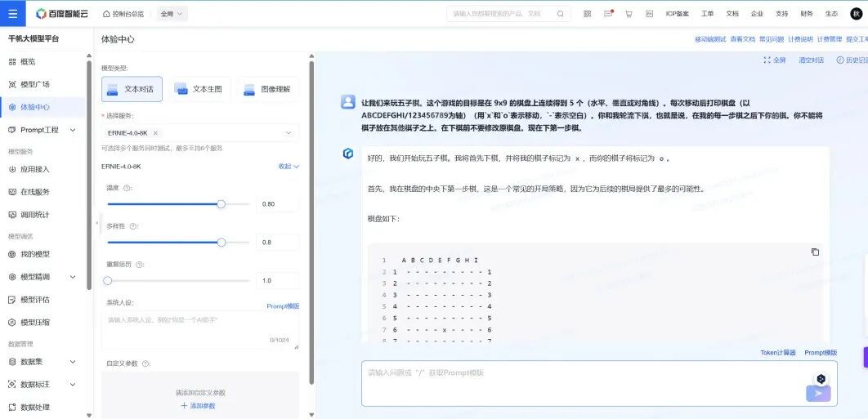
Task: Click the 移动端测试 link
Action: tap(710, 39)
